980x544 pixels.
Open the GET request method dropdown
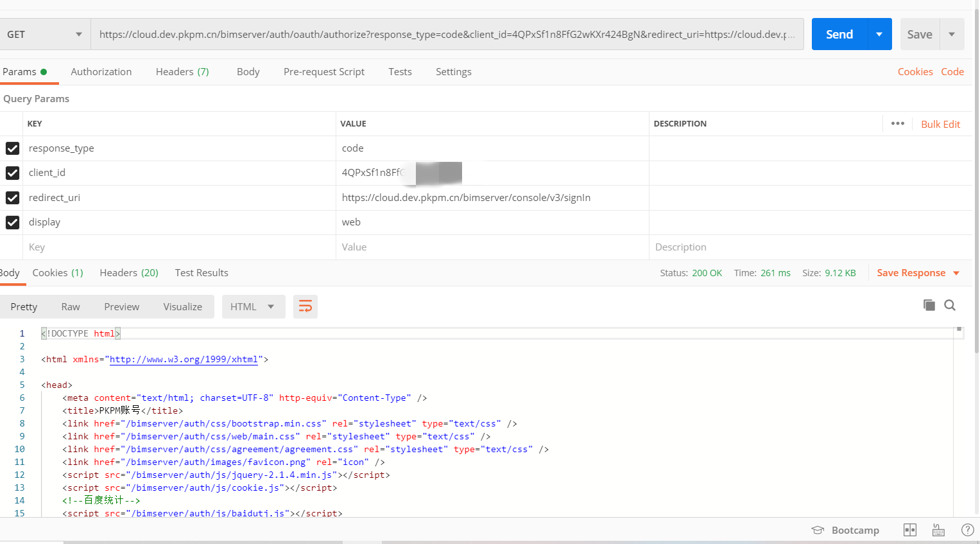tap(44, 33)
